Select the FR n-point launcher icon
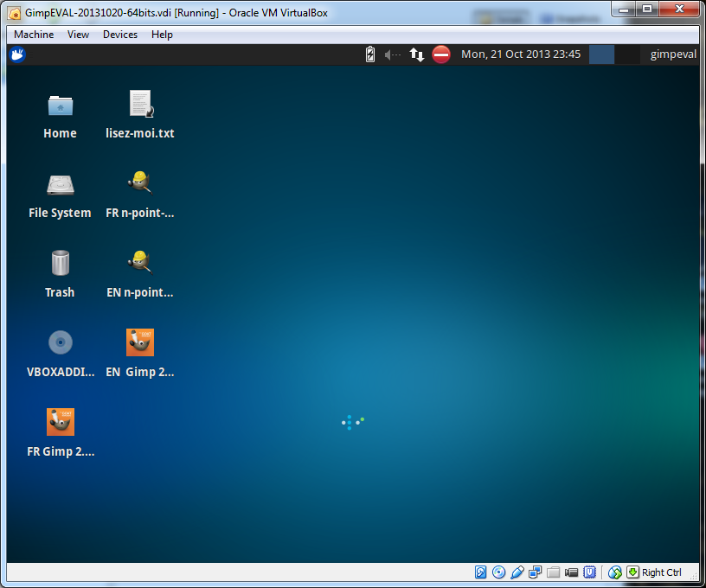Viewport: 706px width, 588px height. pos(140,182)
